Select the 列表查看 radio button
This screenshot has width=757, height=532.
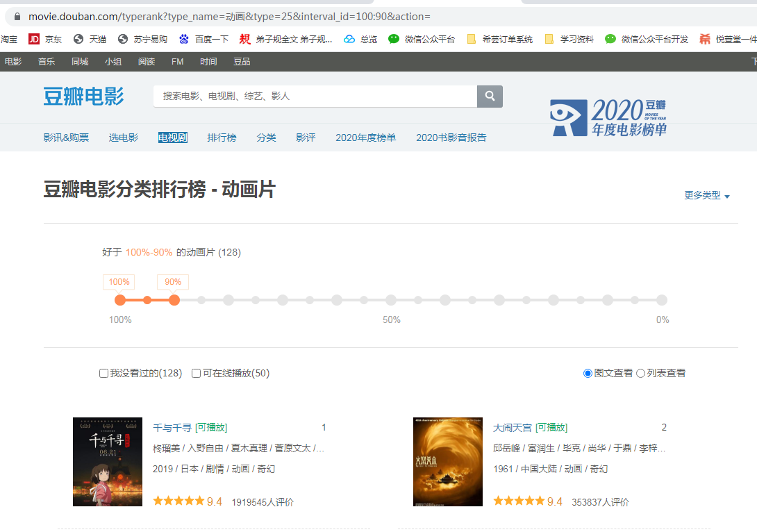[640, 373]
